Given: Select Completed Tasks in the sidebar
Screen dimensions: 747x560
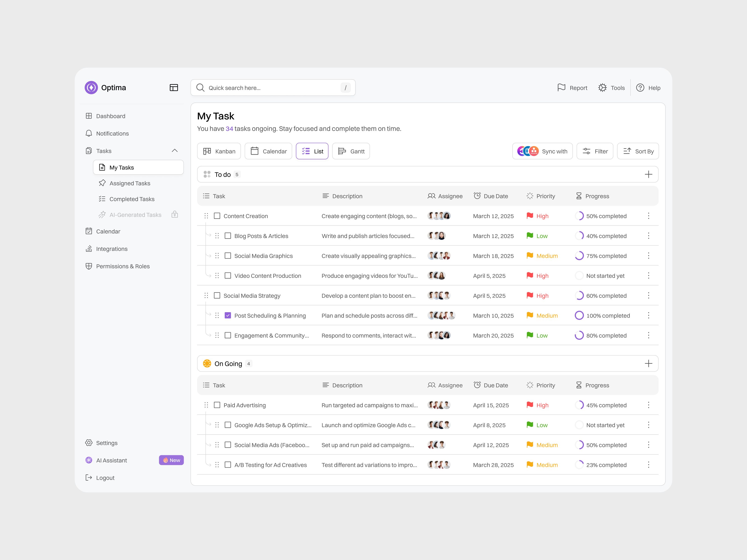Looking at the screenshot, I should [x=132, y=199].
